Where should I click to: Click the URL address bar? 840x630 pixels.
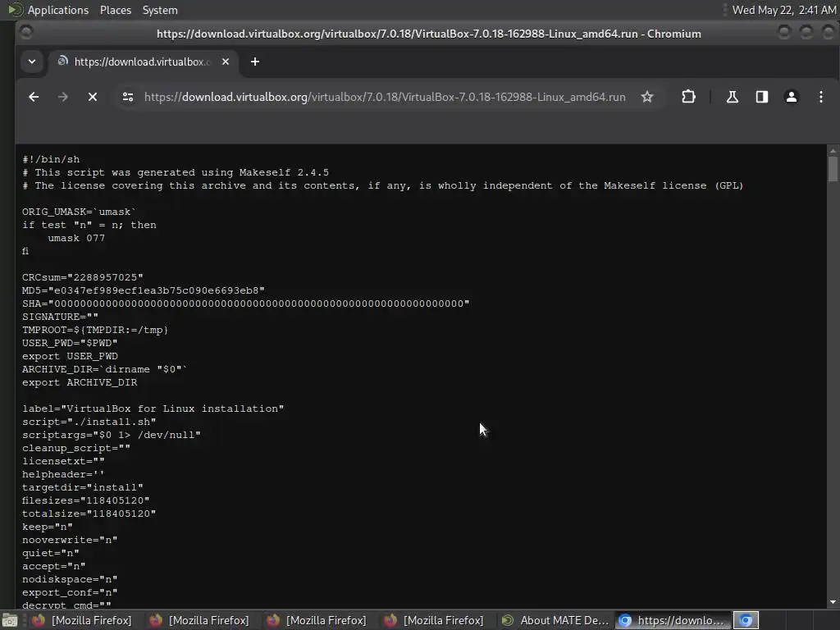point(385,97)
